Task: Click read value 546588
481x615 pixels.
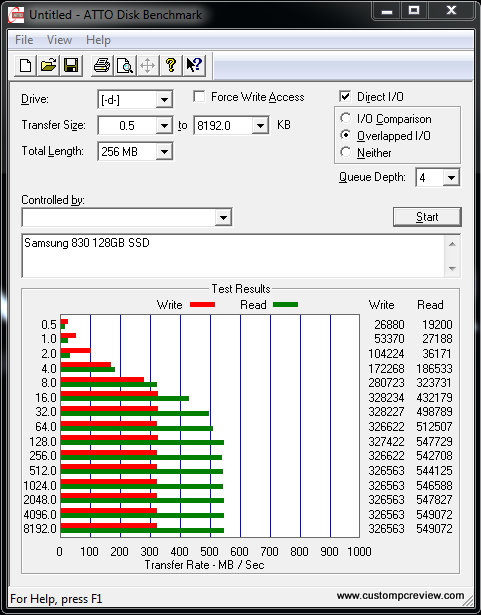Action: [434, 486]
